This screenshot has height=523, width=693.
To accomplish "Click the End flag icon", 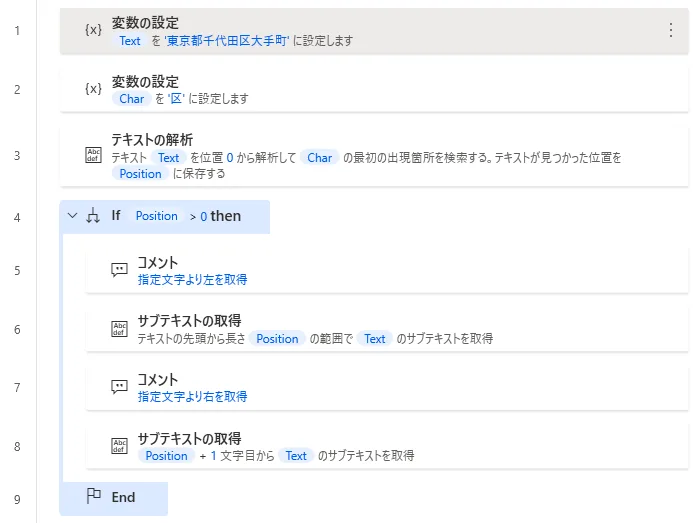I will click(94, 497).
